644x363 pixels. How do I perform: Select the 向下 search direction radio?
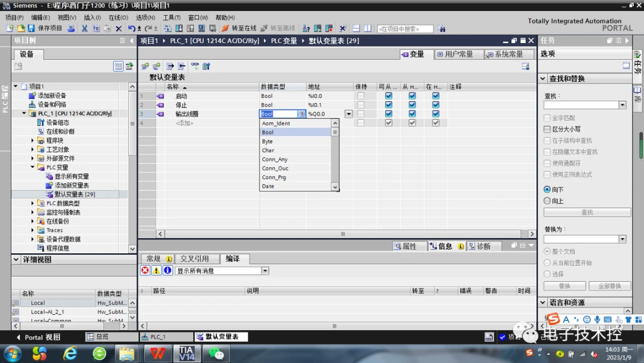click(547, 189)
